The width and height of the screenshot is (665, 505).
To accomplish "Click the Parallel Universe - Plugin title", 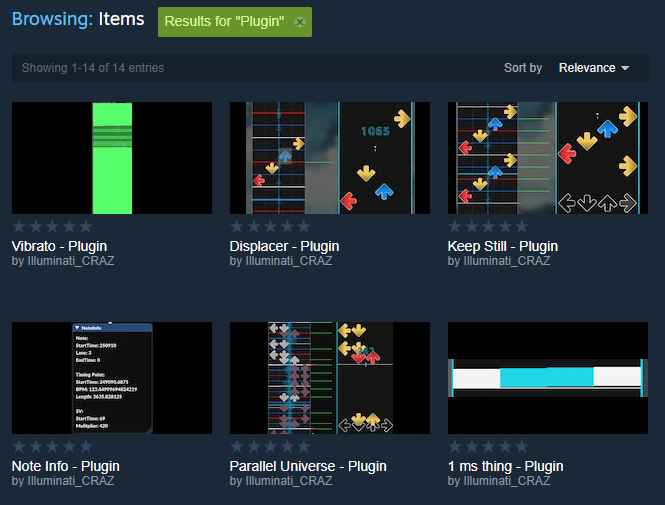I will coord(308,466).
